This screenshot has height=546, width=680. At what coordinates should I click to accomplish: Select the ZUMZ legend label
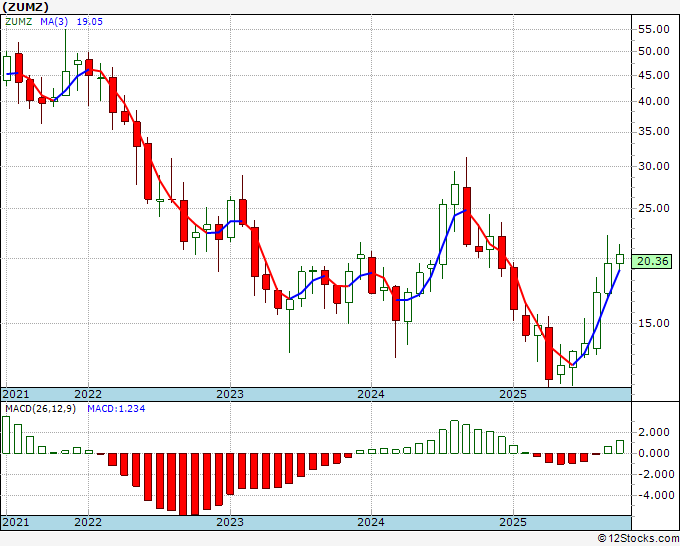coord(19,21)
